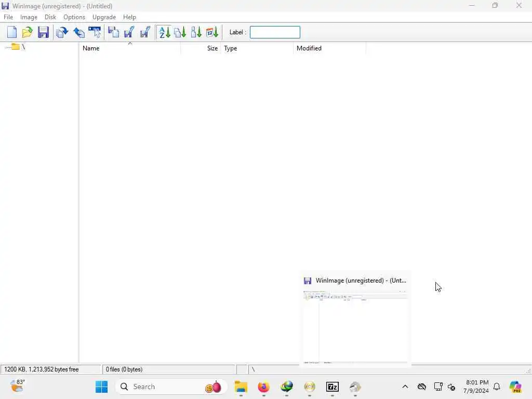
Task: Open the File menu
Action: pos(8,17)
